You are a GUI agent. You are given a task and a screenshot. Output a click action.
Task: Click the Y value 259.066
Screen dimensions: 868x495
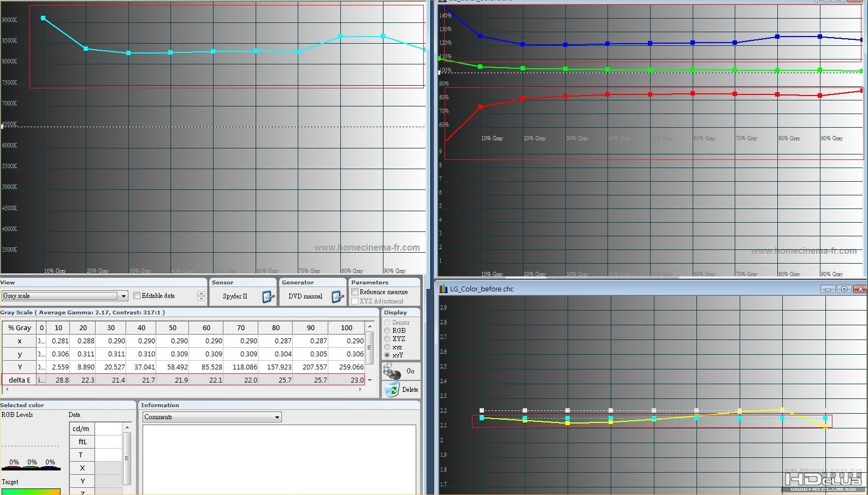(x=351, y=367)
